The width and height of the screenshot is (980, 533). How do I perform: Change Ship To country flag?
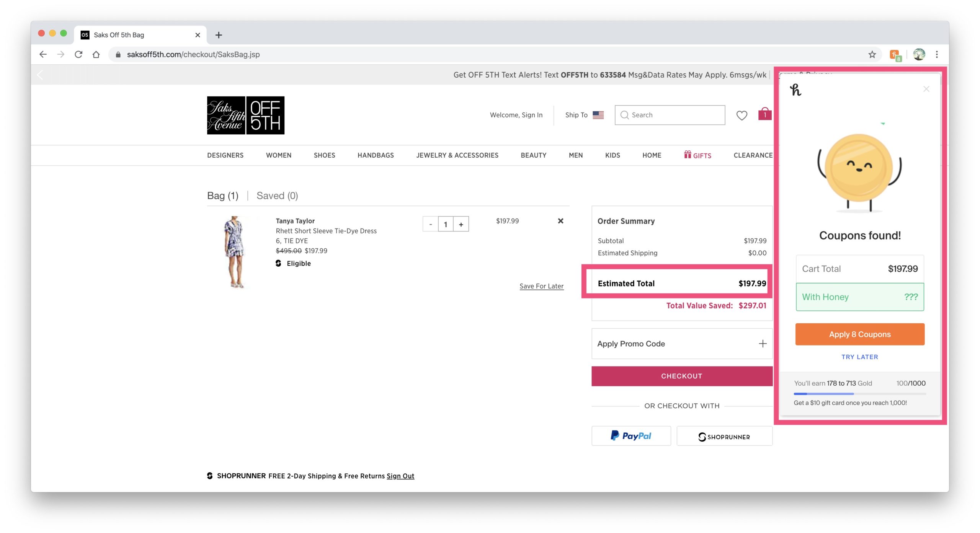point(598,115)
